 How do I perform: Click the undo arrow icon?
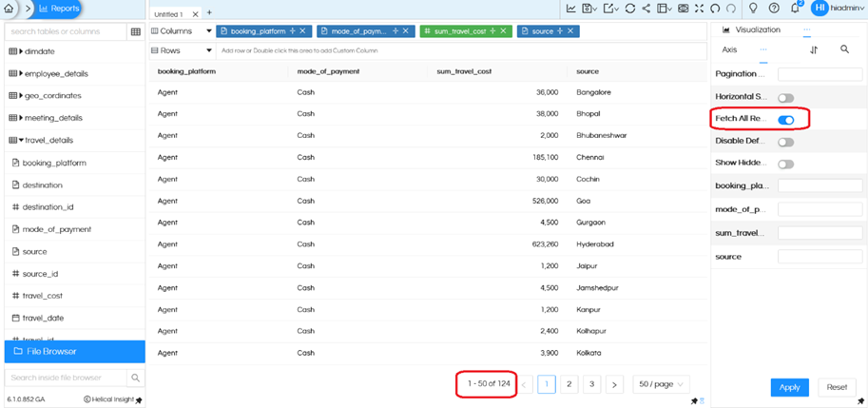click(713, 9)
